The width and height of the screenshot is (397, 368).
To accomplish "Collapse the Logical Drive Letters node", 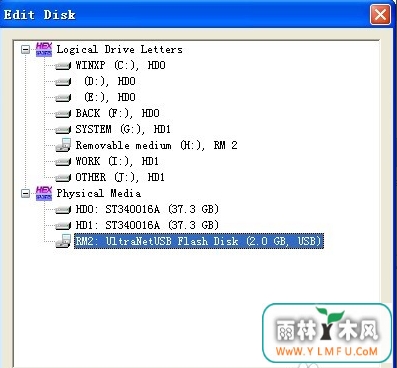I will pyautogui.click(x=25, y=50).
